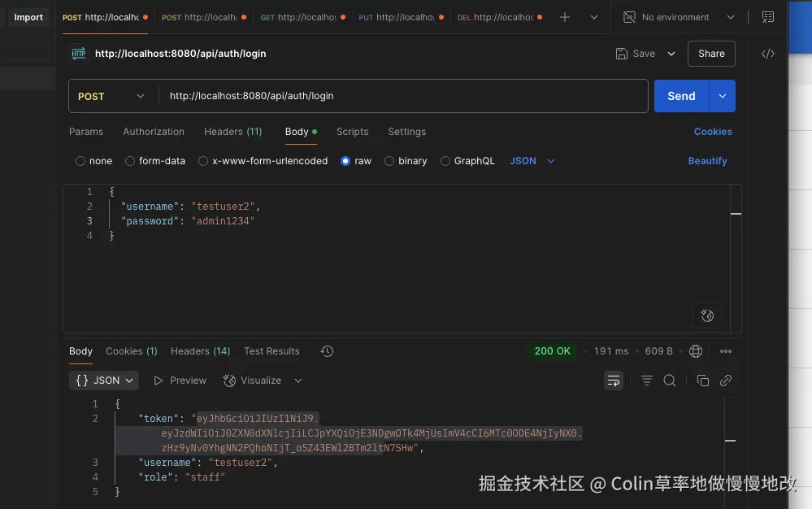This screenshot has height=509, width=812.
Task: Add a new request tab with plus icon
Action: tap(564, 17)
